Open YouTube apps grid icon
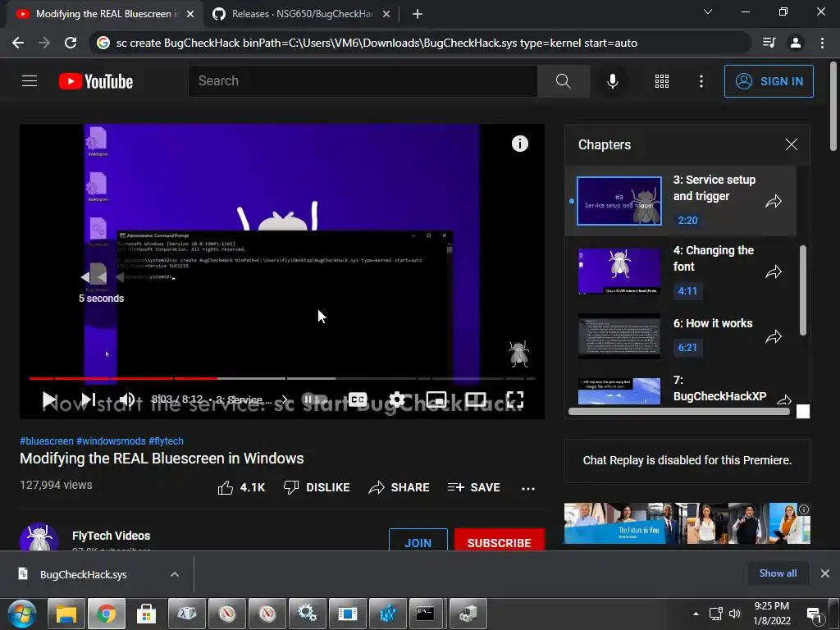The height and width of the screenshot is (630, 840). [662, 81]
